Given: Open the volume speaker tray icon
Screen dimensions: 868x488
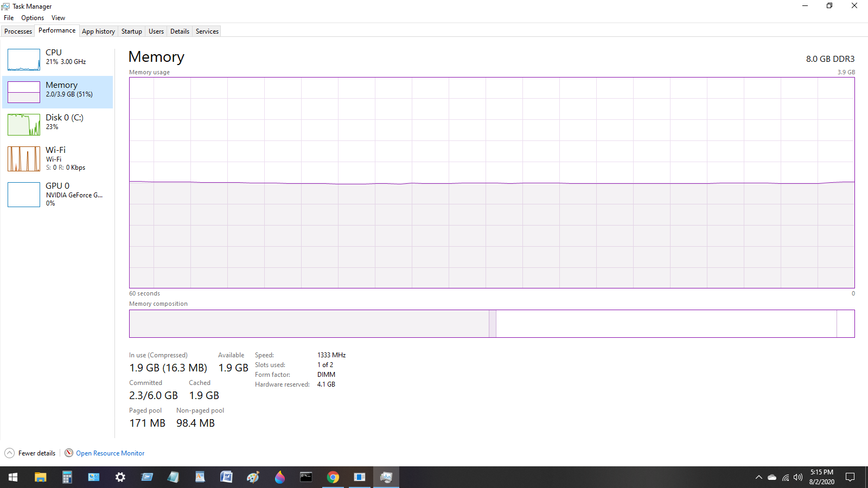Looking at the screenshot, I should pyautogui.click(x=798, y=477).
